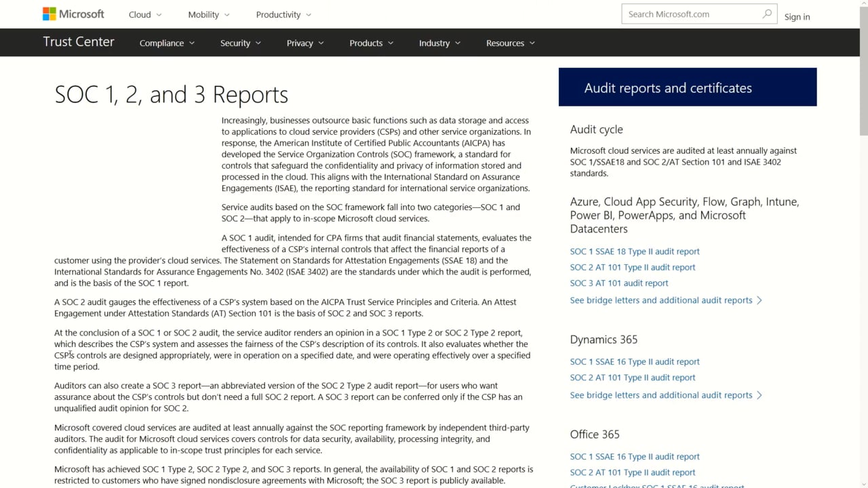868x488 pixels.
Task: Open Azure's SOC 2 AT 101 Type II report
Action: pyautogui.click(x=633, y=267)
